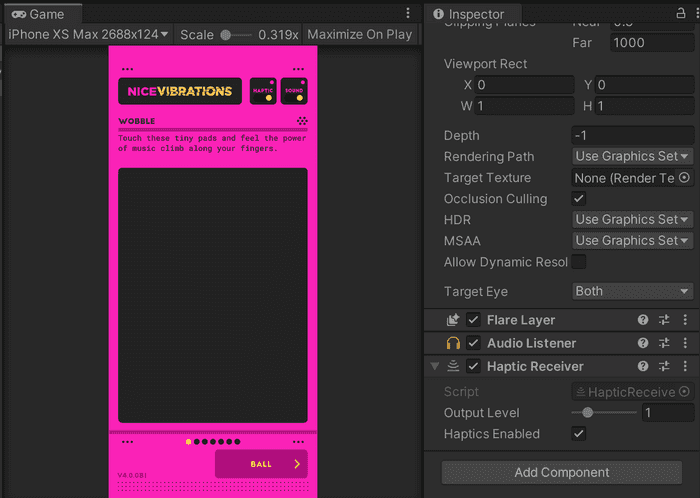This screenshot has width=700, height=498.
Task: Click the Output Level value field
Action: [x=668, y=412]
